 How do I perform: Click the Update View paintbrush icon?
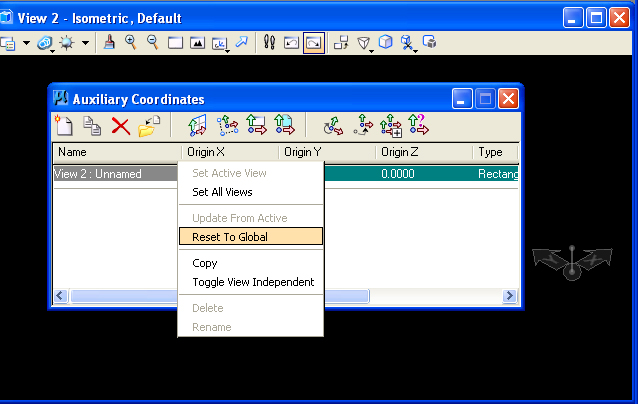(x=109, y=42)
